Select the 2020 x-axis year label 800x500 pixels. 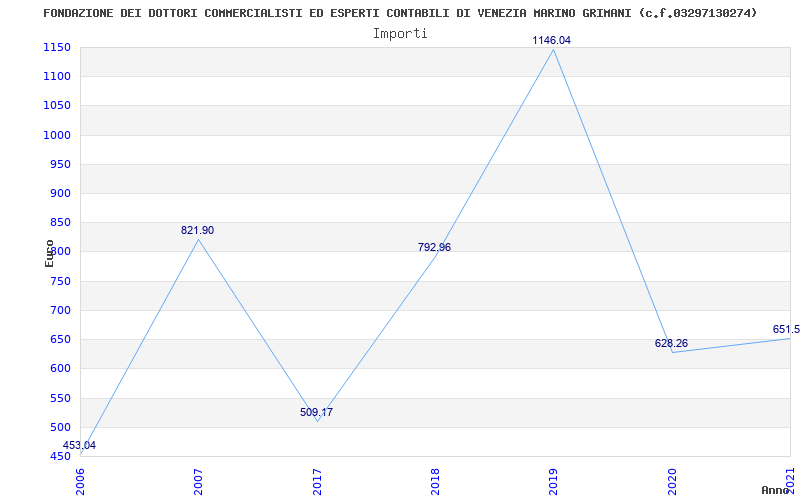(672, 482)
